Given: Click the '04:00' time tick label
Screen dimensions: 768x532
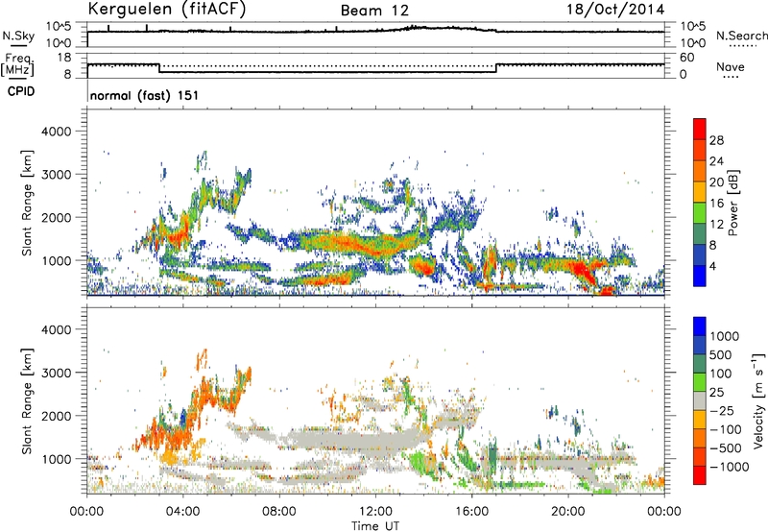Looking at the screenshot, I should point(183,512).
